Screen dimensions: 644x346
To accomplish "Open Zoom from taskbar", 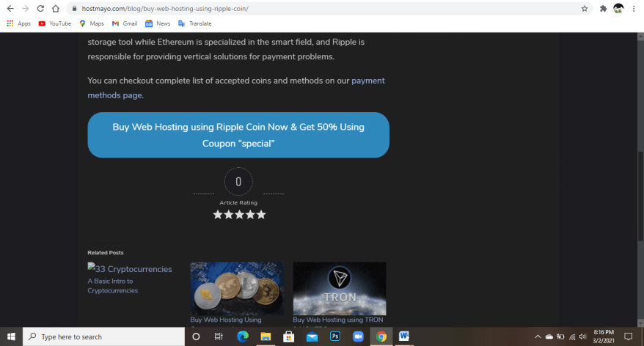I will pos(358,336).
